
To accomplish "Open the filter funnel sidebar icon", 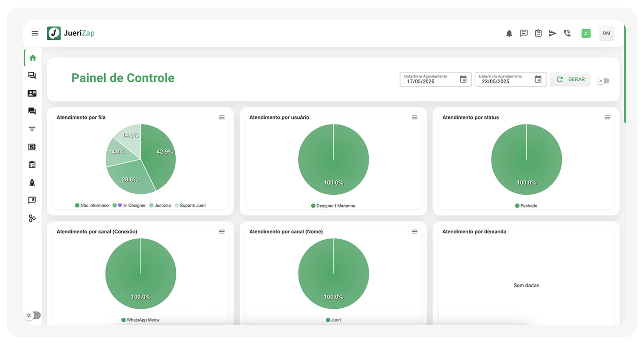I will tap(32, 129).
